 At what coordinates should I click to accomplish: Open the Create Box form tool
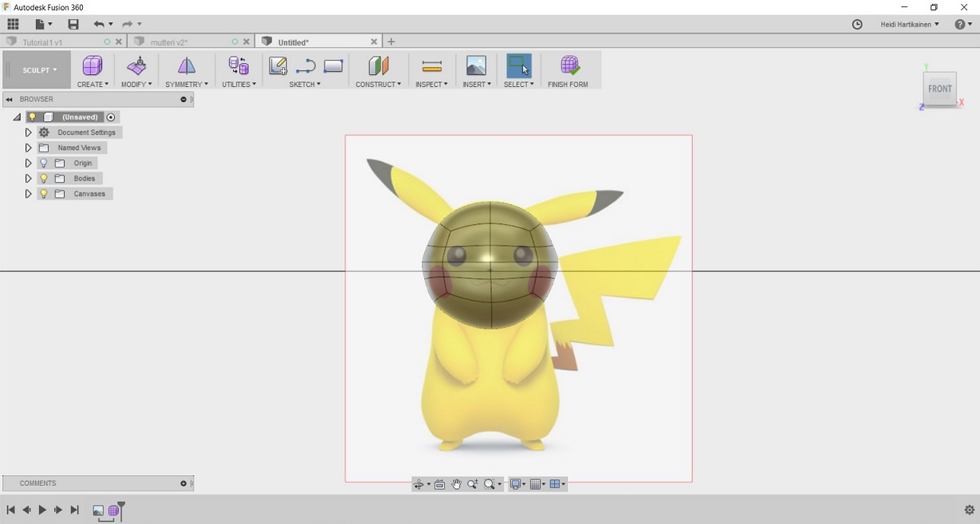92,66
